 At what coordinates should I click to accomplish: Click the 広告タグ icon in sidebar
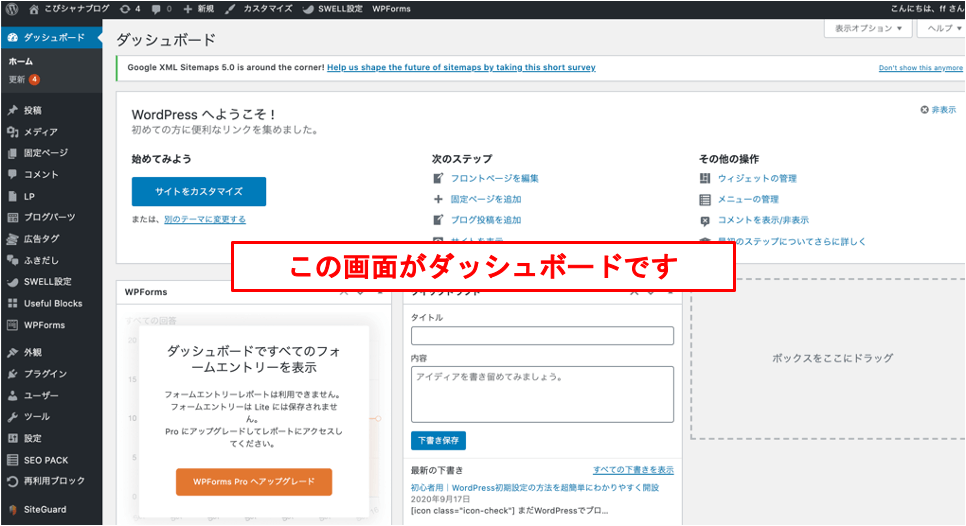(12, 238)
